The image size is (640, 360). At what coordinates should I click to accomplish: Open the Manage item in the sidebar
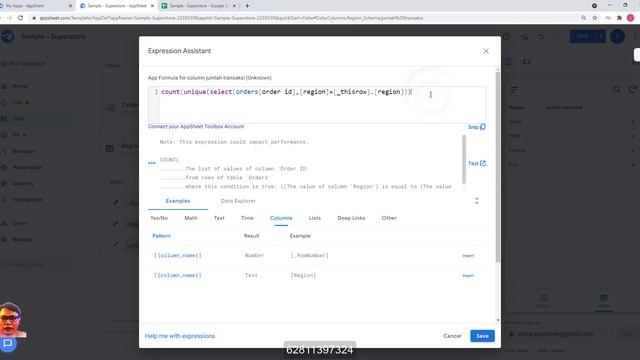click(x=22, y=239)
